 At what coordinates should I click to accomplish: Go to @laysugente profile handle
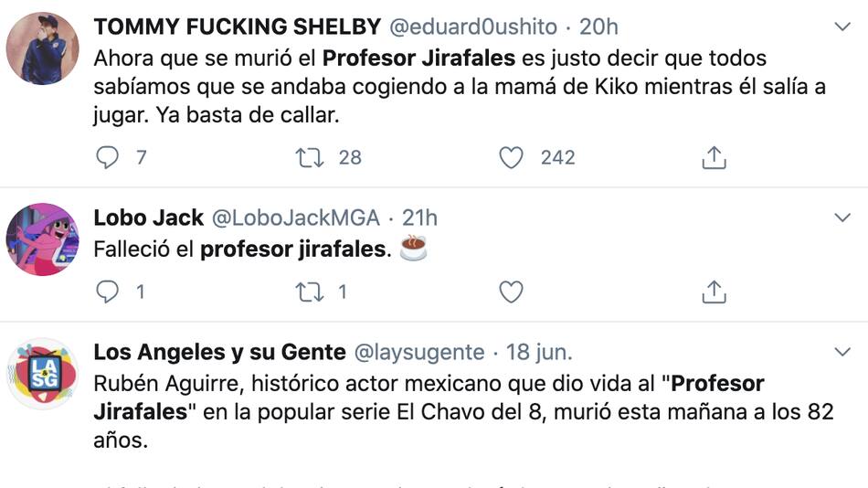418,352
